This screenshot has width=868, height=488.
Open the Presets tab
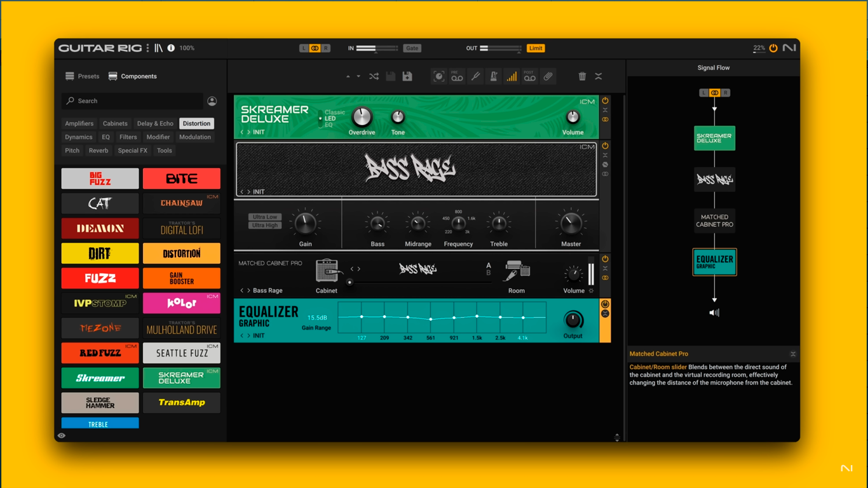pos(82,76)
